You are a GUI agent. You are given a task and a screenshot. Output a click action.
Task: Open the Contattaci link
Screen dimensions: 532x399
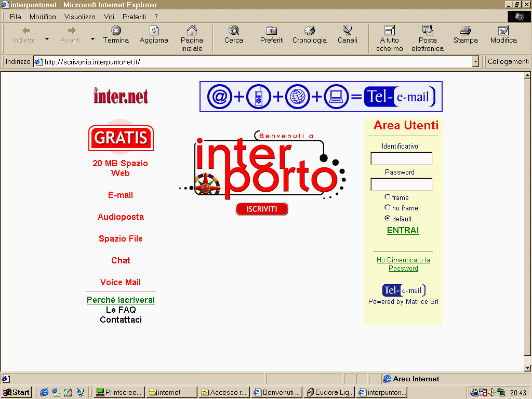pos(121,320)
